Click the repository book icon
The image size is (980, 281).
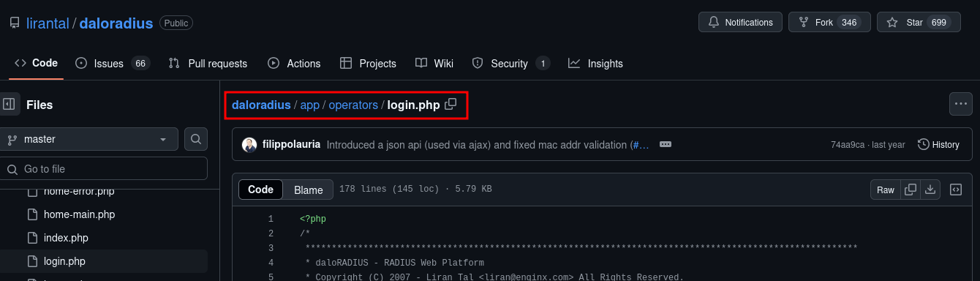(x=15, y=23)
